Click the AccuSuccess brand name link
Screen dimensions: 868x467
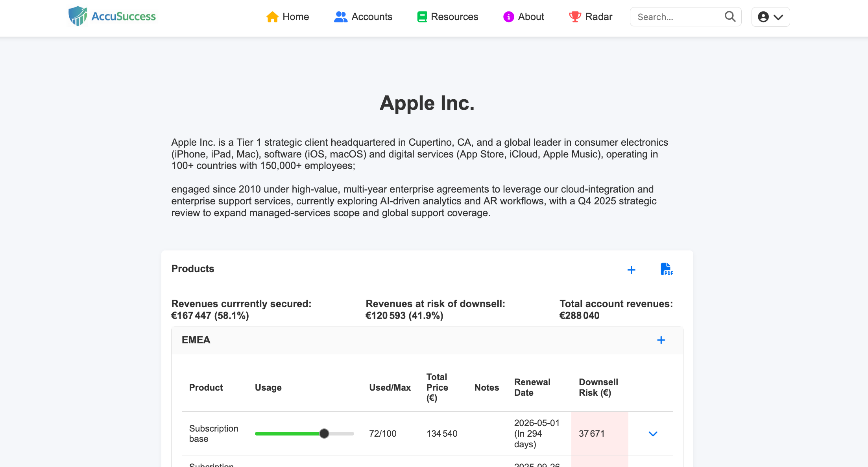pyautogui.click(x=124, y=17)
